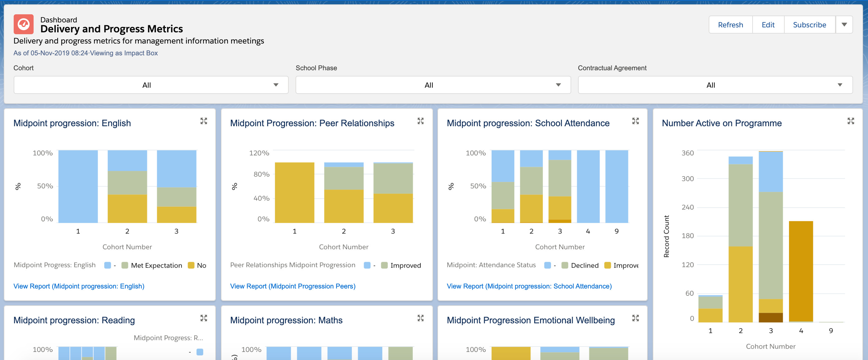Open more actions arrow beside Subscribe
This screenshot has width=868, height=360.
point(844,25)
